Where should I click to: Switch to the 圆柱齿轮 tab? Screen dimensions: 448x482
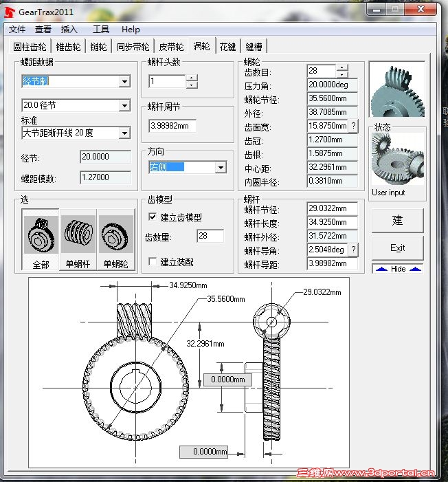click(30, 47)
